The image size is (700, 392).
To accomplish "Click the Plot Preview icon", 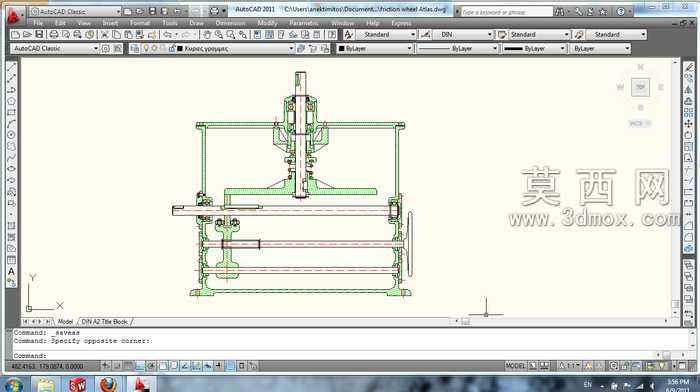I will pyautogui.click(x=66, y=34).
